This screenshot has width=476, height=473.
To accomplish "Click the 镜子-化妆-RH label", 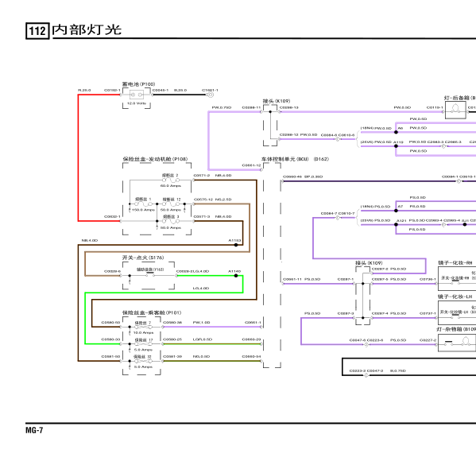I will [x=455, y=263].
